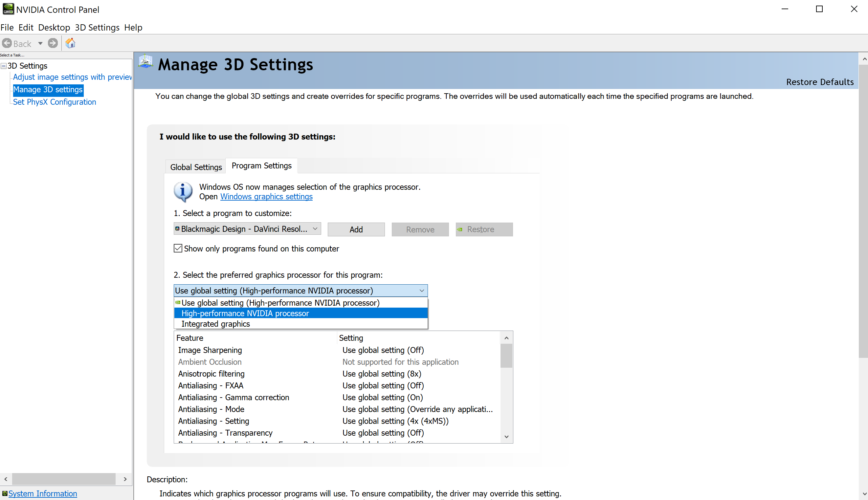Open the 3D Settings menu
This screenshot has height=500, width=868.
(x=97, y=28)
